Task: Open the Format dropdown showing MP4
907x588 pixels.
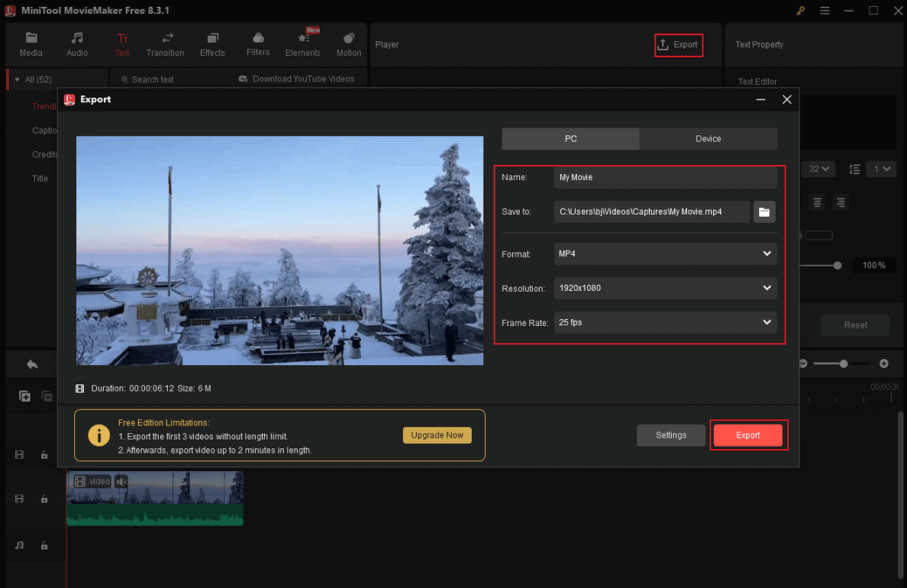Action: pyautogui.click(x=664, y=254)
